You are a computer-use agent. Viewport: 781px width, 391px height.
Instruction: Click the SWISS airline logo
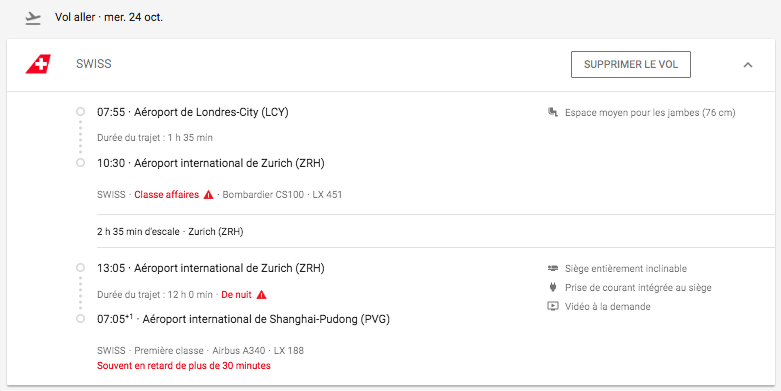pyautogui.click(x=38, y=65)
